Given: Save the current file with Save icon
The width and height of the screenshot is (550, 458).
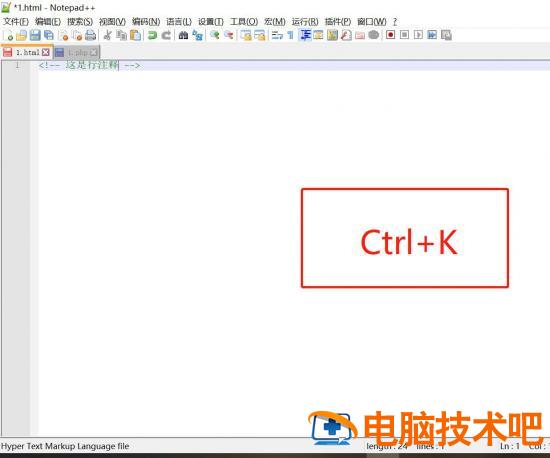Looking at the screenshot, I should pos(35,35).
